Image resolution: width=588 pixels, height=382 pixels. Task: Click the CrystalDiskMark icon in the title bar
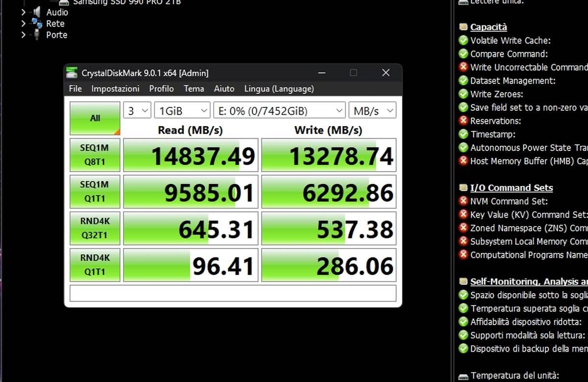72,73
